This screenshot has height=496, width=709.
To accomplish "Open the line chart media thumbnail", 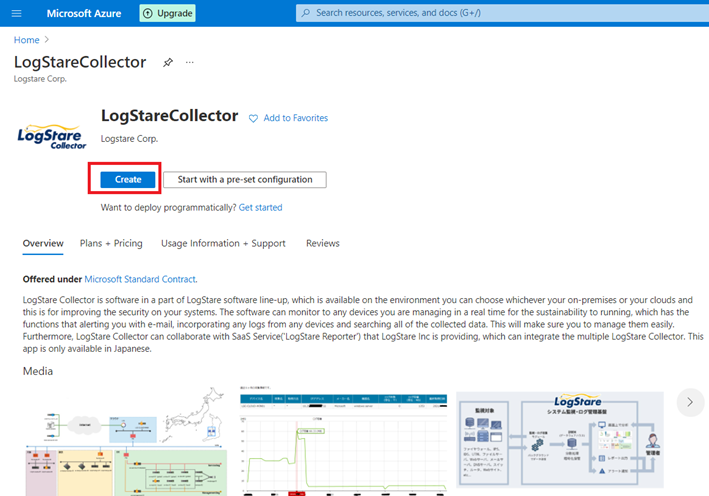I will point(343,441).
